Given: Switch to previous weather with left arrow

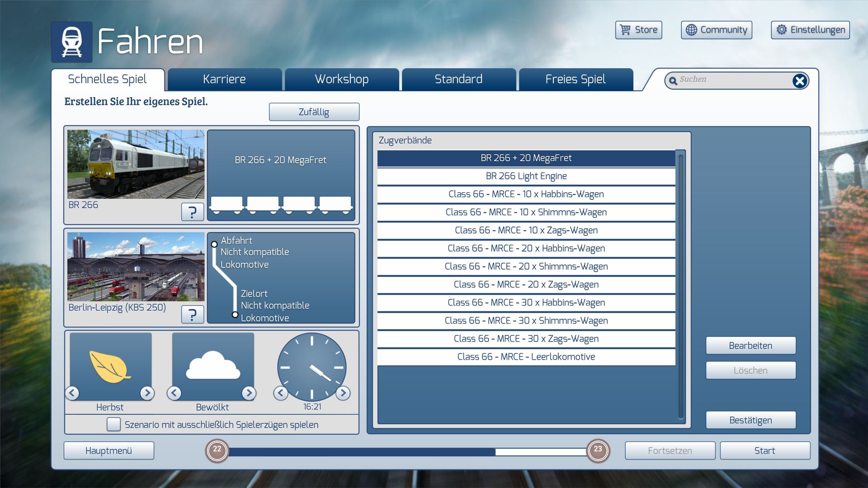Looking at the screenshot, I should click(174, 393).
